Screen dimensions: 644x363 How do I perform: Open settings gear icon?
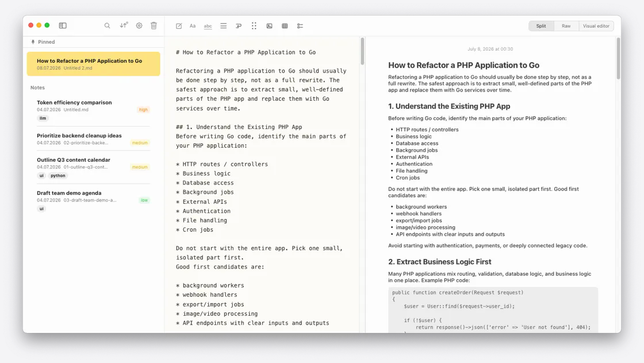pyautogui.click(x=139, y=25)
